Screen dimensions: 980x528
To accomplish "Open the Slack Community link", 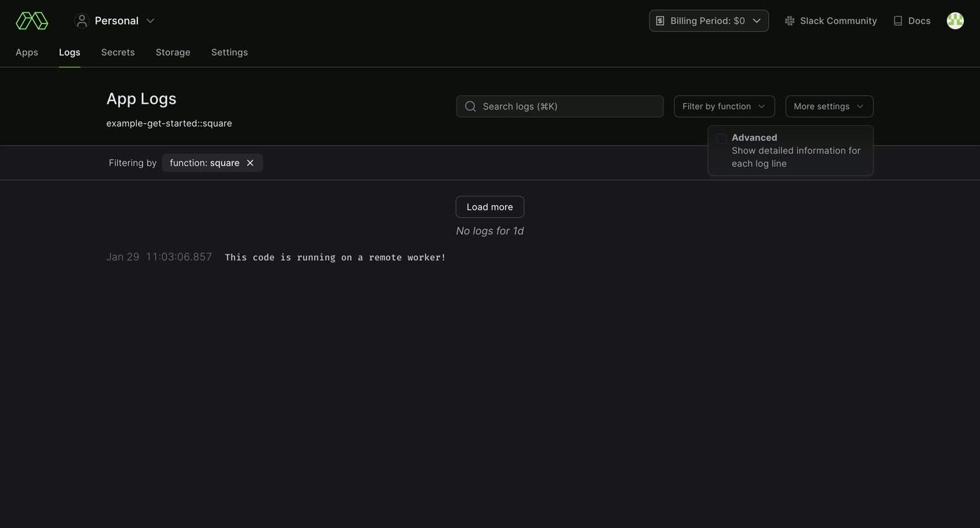I will click(831, 21).
